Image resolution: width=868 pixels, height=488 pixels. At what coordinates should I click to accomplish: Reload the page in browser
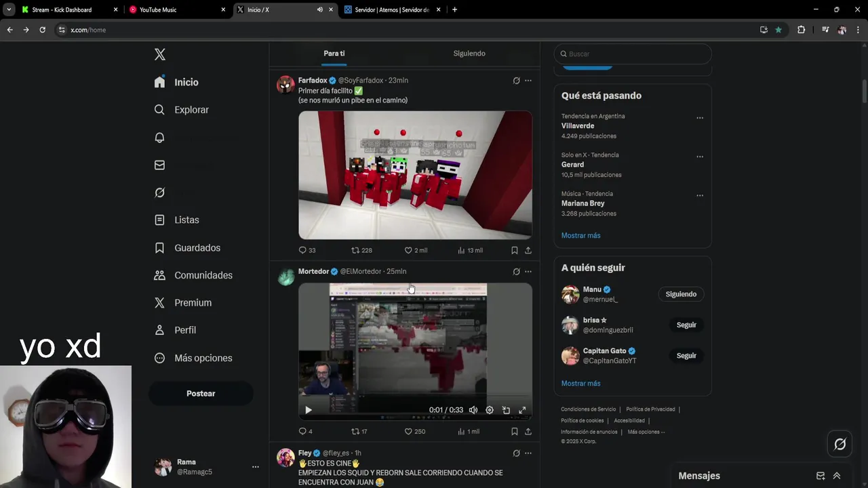pos(42,30)
